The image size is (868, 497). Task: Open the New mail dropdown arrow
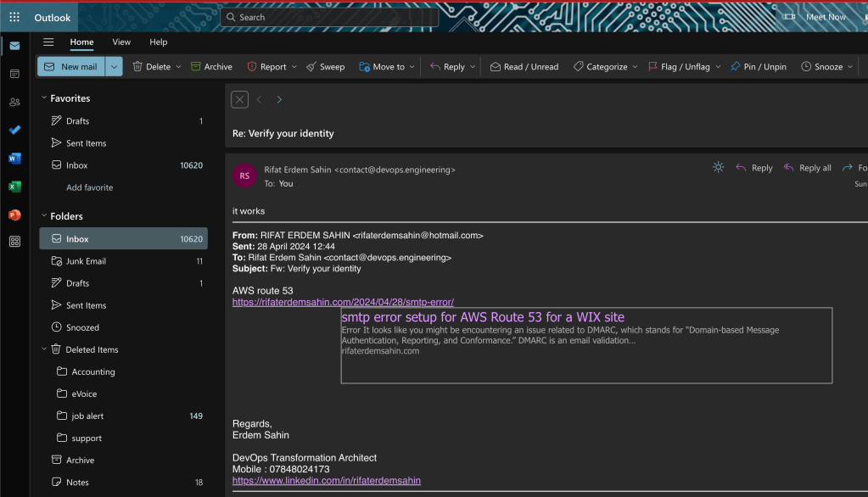114,66
